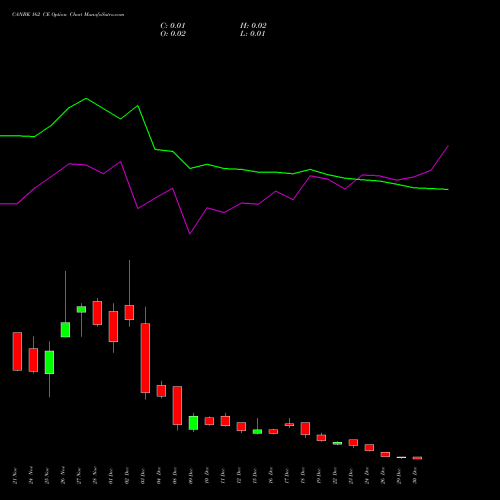The width and height of the screenshot is (500, 500).
Task: Click the "09 Dec" date axis label
Action: pos(191,476)
